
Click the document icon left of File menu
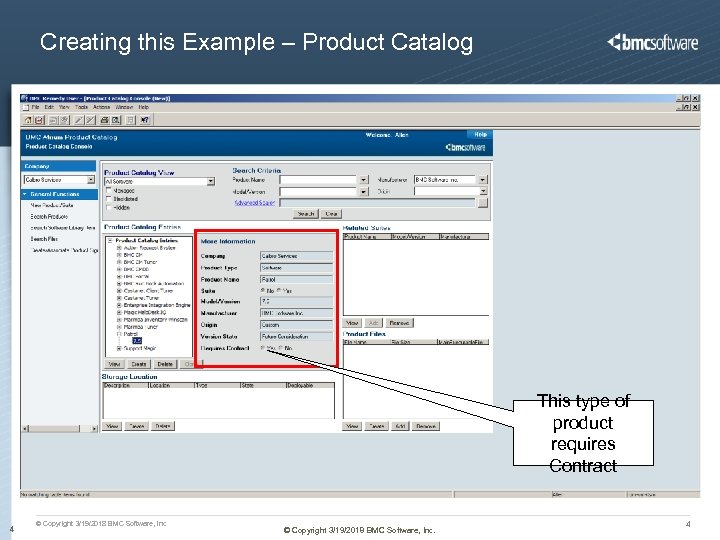coord(26,107)
